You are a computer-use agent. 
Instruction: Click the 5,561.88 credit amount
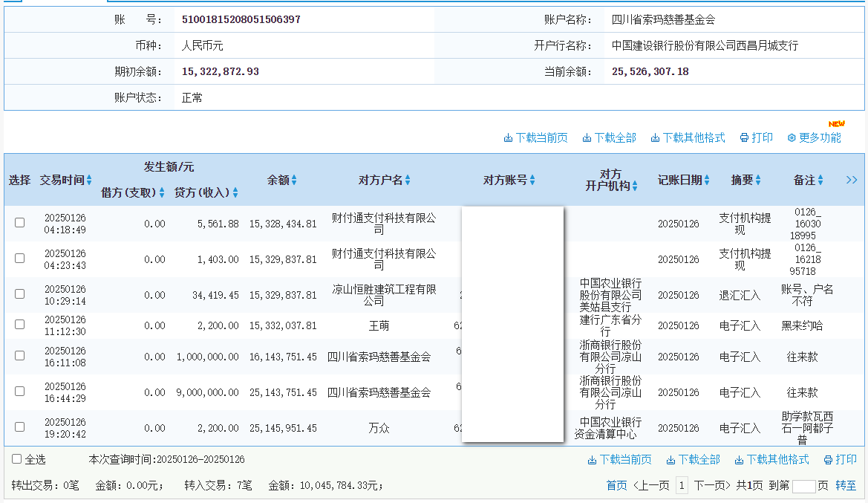(218, 224)
